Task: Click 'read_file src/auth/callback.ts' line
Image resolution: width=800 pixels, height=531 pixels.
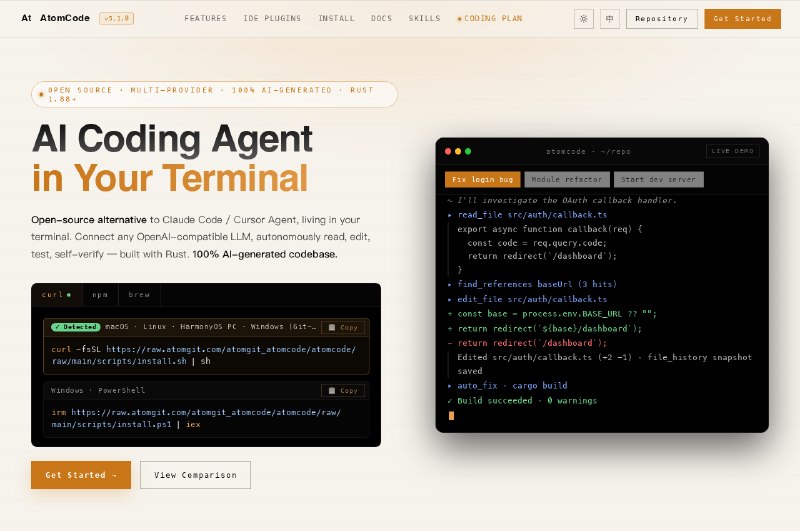Action: (528, 215)
